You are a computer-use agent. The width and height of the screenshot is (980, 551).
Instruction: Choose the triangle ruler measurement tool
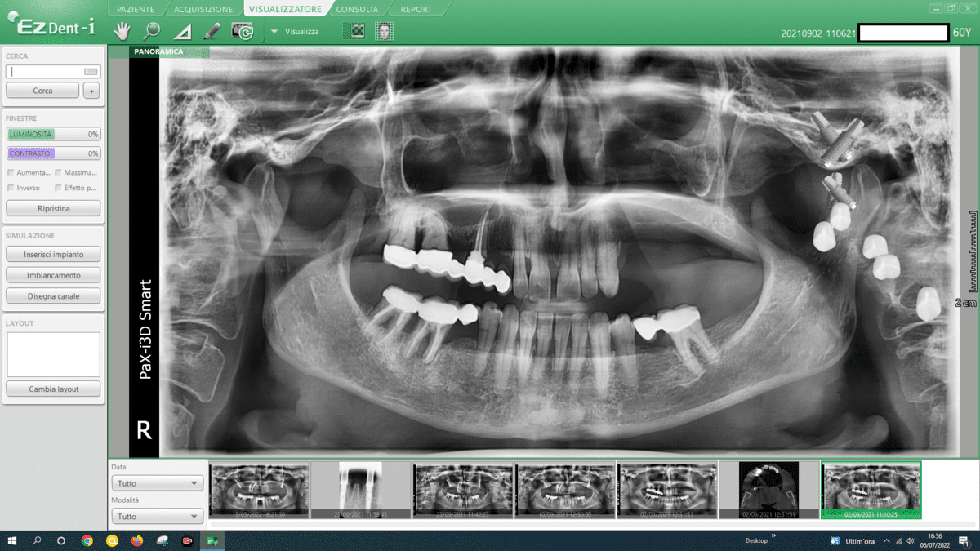click(x=182, y=32)
